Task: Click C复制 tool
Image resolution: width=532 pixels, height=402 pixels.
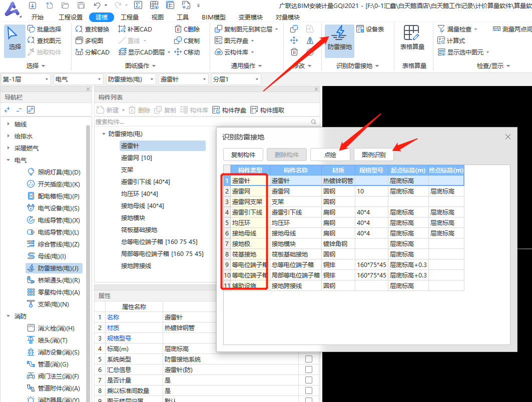Action: 187,40
